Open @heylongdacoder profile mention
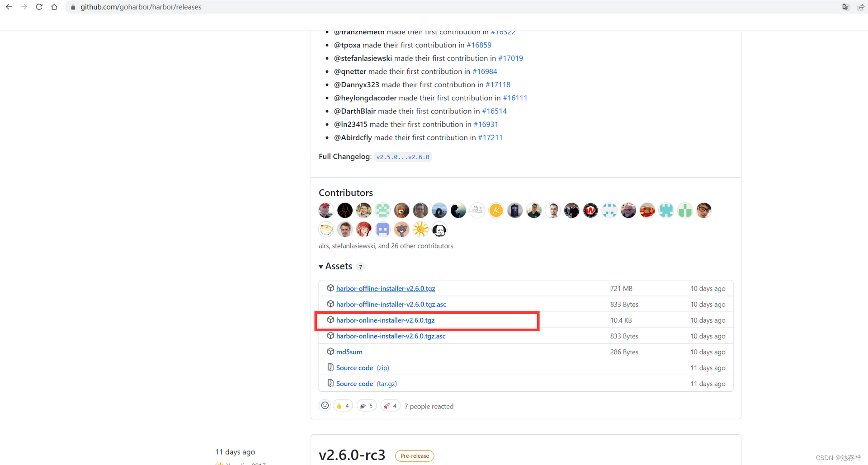The height and width of the screenshot is (465, 868). 365,98
